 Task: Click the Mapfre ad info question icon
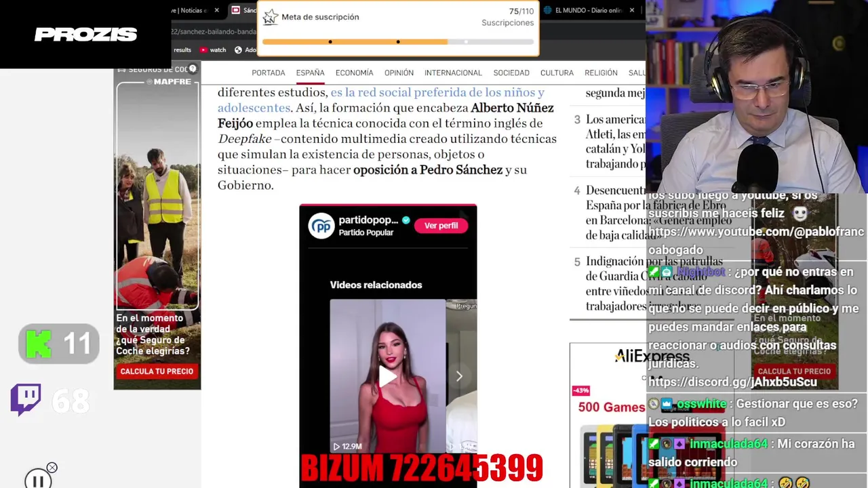click(193, 69)
